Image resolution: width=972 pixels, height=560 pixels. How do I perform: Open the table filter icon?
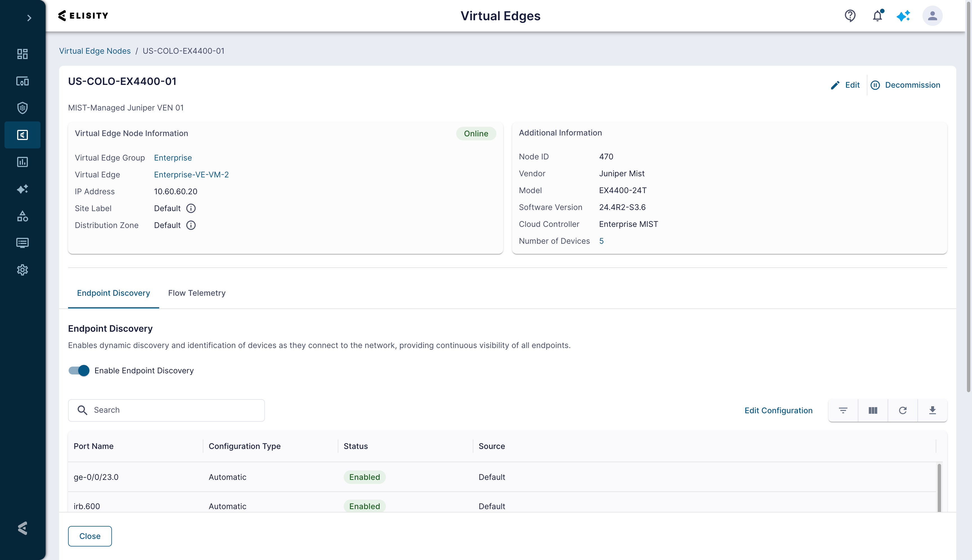coord(843,410)
